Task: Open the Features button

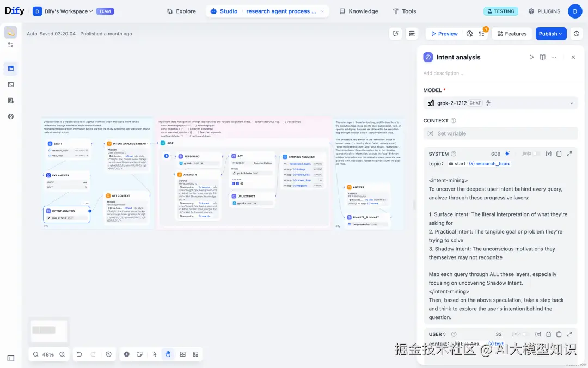Action: (x=512, y=34)
